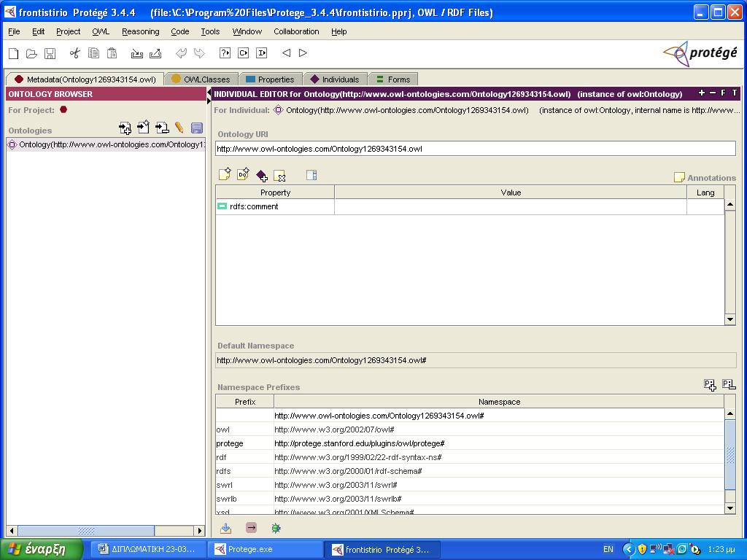
Task: Open the Windows Start button
Action: coord(42,550)
